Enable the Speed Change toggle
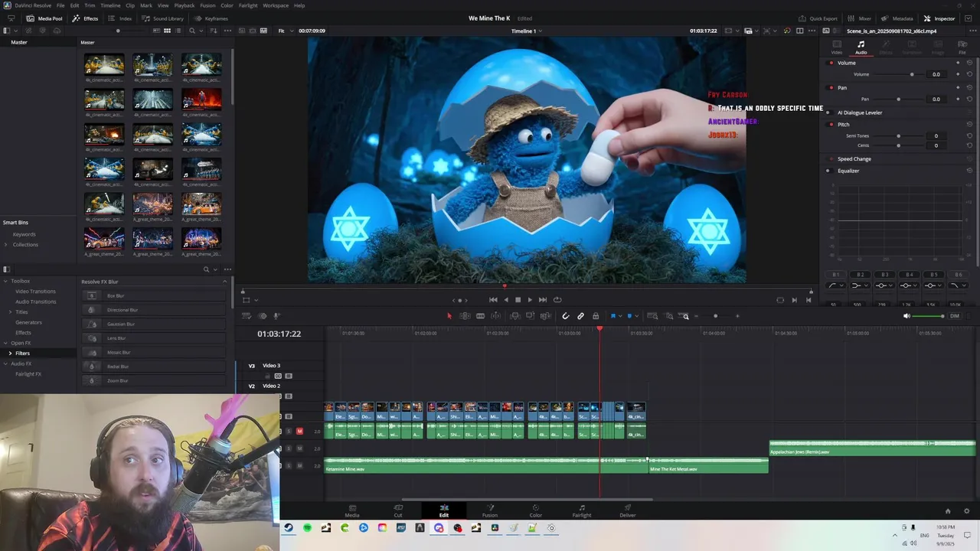 click(831, 159)
